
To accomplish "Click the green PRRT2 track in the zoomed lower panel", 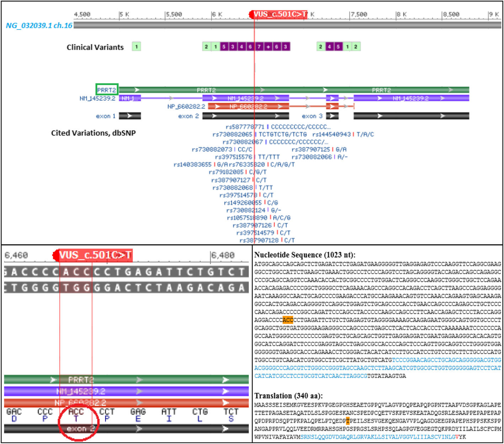I will click(x=126, y=379).
